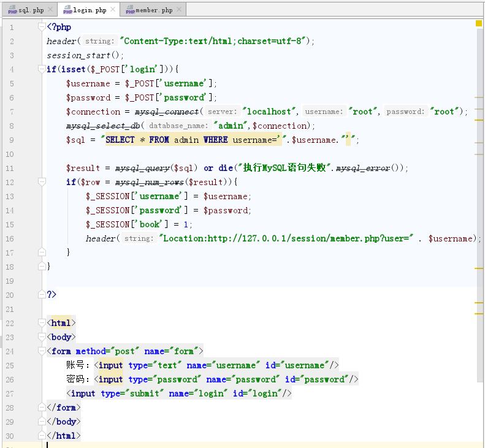Click the 'string:' hint on line 2
This screenshot has height=448, width=485.
click(99, 41)
